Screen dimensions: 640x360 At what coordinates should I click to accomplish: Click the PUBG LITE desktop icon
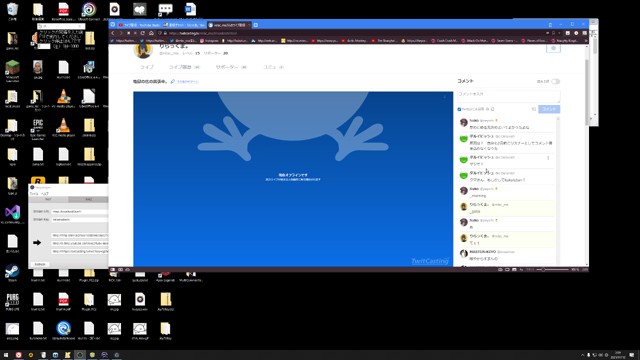click(x=12, y=302)
